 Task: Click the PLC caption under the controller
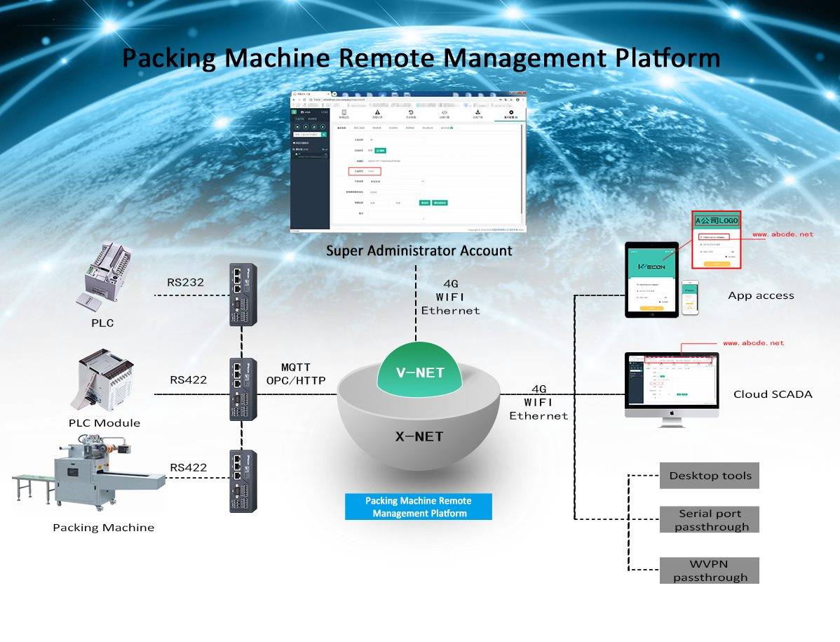[x=102, y=323]
